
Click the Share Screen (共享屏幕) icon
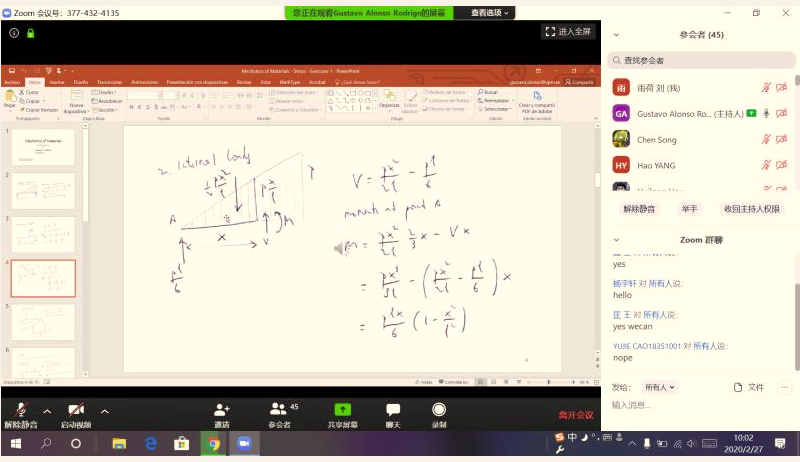pyautogui.click(x=342, y=410)
